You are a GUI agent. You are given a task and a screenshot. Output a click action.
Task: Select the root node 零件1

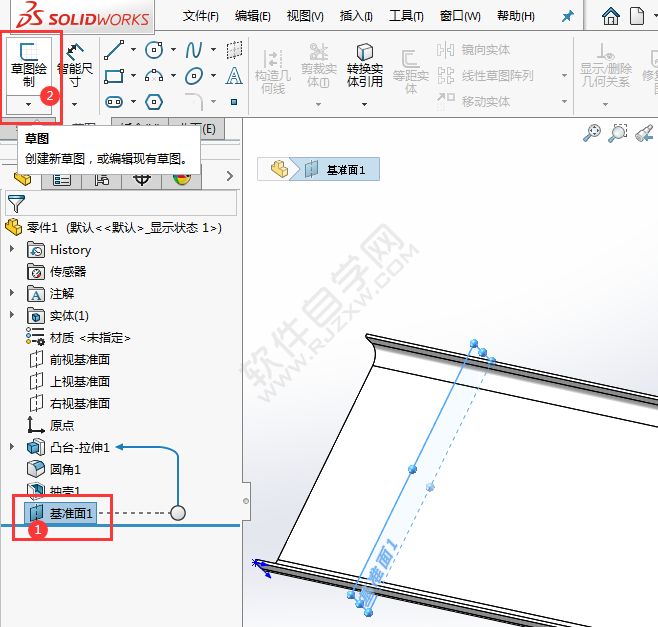point(113,227)
